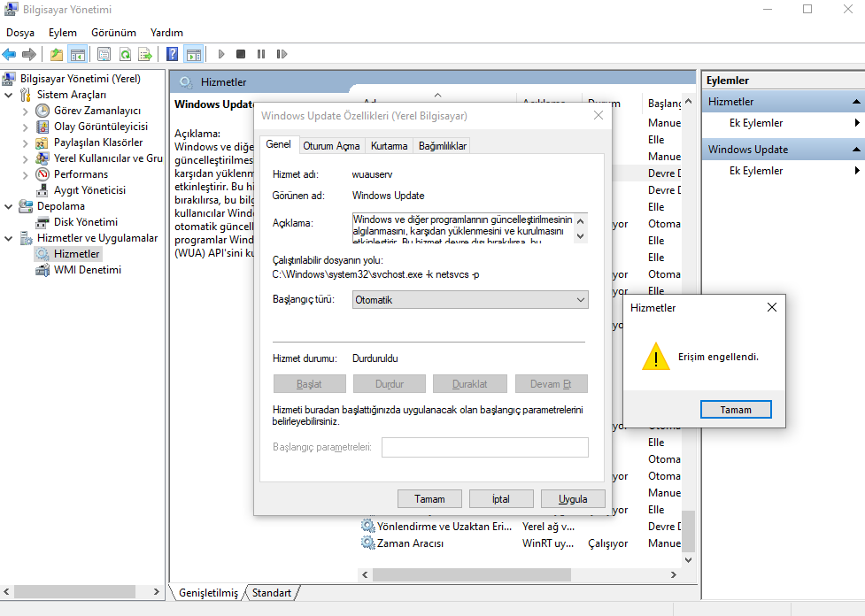Select the Aygıt Yöneticisi icon
The width and height of the screenshot is (865, 616).
42,190
